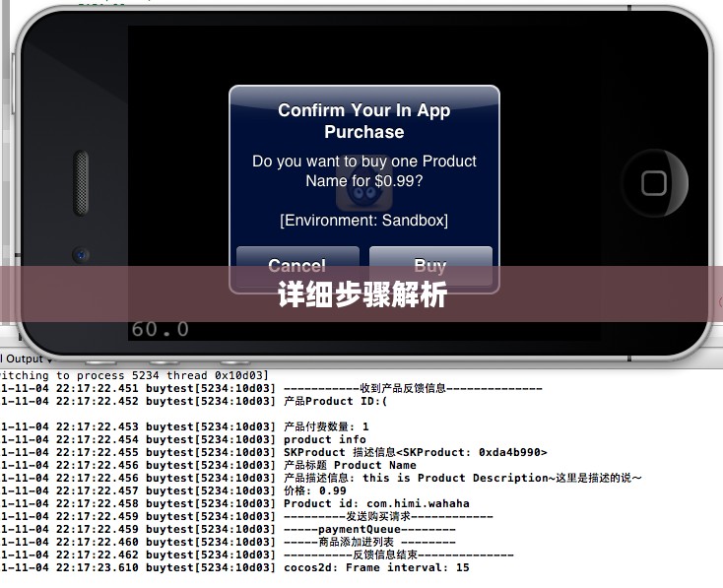Open the Output dropdown in debug console
The width and height of the screenshot is (723, 588).
(26, 359)
